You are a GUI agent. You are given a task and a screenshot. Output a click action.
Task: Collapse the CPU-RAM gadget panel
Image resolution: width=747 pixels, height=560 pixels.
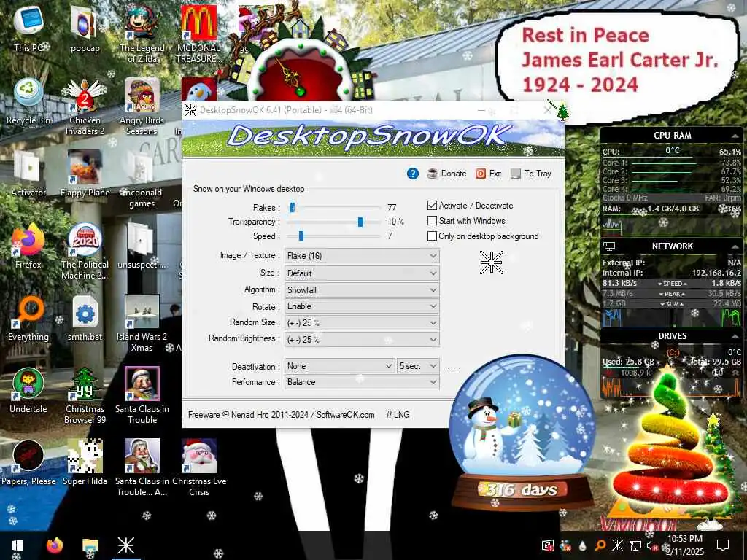tap(735, 136)
